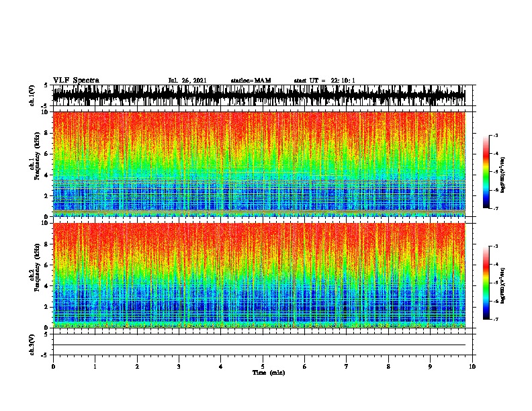Screen dimensions: 532x411
Task: Click the ch.1 colorbar "log(PSD)" label
Action: click(x=503, y=175)
